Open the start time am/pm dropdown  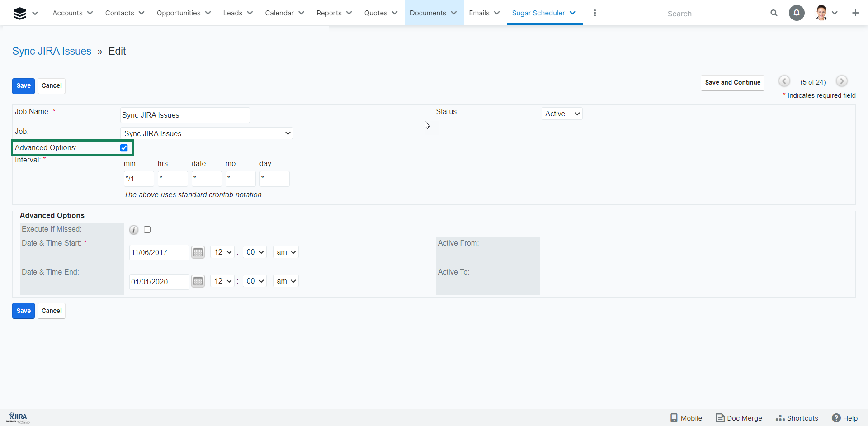(x=286, y=252)
